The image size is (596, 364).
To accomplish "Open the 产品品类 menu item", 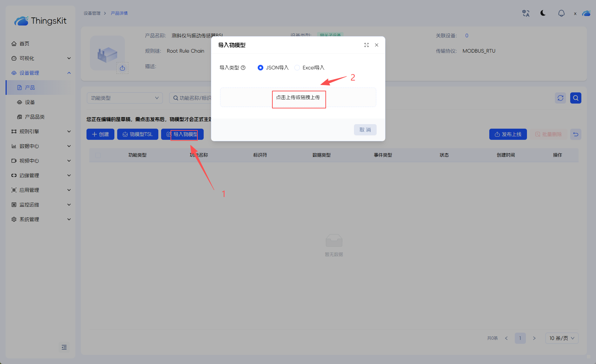I will tap(35, 117).
